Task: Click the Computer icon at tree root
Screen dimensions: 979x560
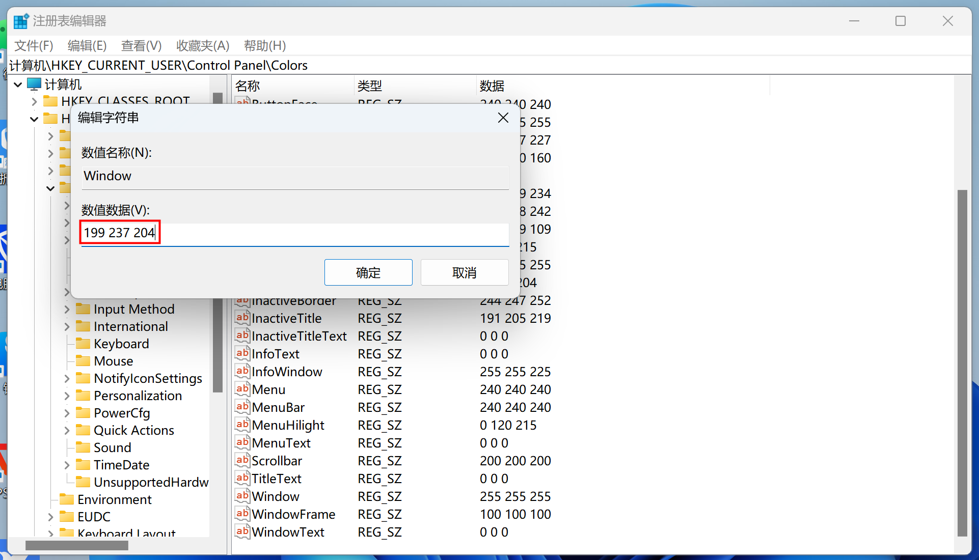Action: pos(34,84)
